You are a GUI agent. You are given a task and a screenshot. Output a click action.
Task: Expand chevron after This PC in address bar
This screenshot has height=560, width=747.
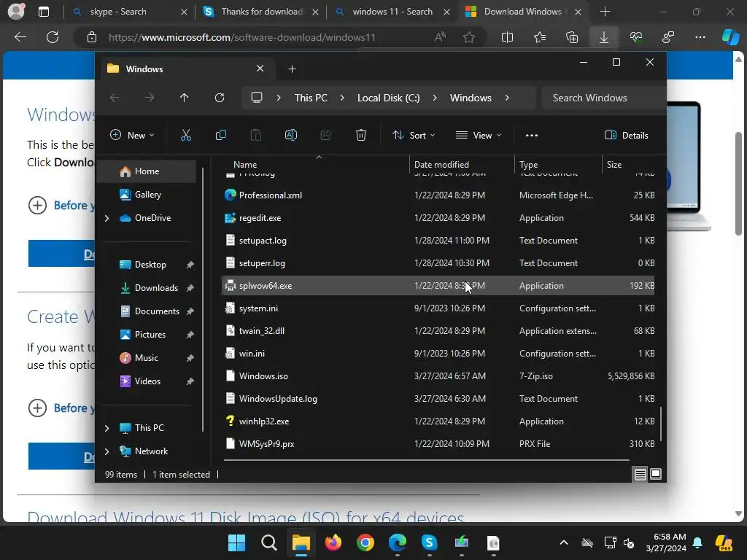342,98
